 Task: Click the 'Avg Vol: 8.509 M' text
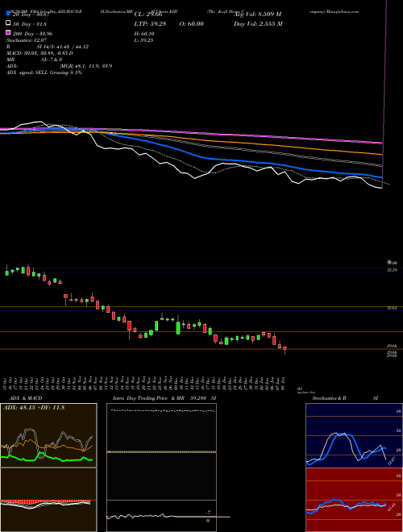[x=257, y=15]
